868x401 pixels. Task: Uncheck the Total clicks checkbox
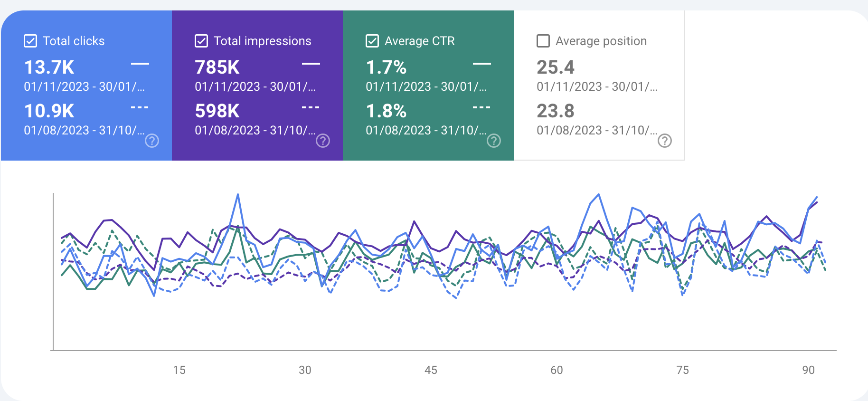[x=30, y=41]
